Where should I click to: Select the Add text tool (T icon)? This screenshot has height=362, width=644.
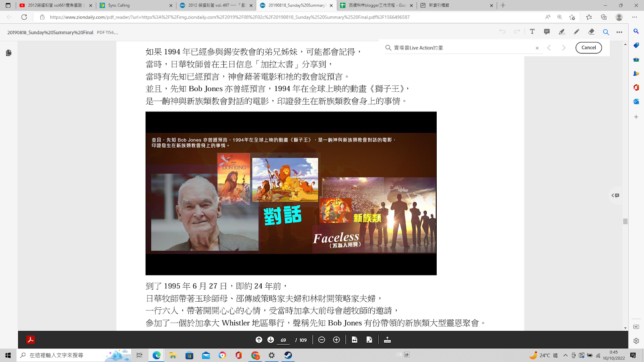tap(532, 32)
